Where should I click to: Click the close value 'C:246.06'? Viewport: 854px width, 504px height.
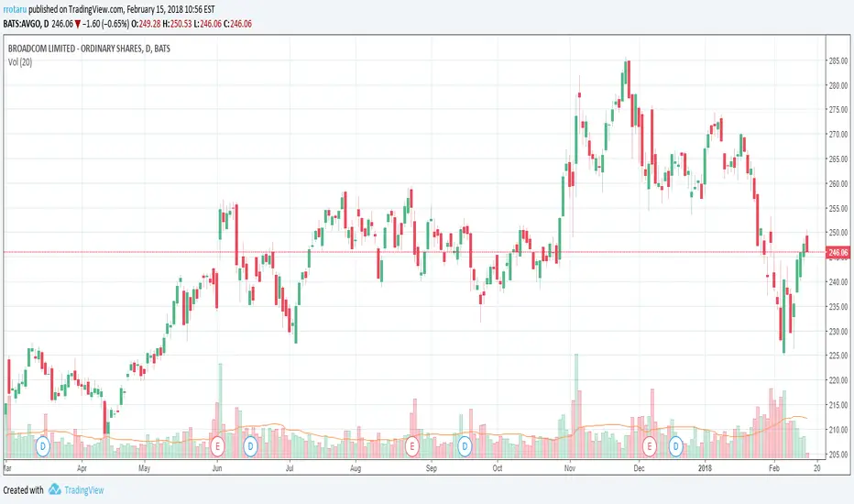click(238, 24)
